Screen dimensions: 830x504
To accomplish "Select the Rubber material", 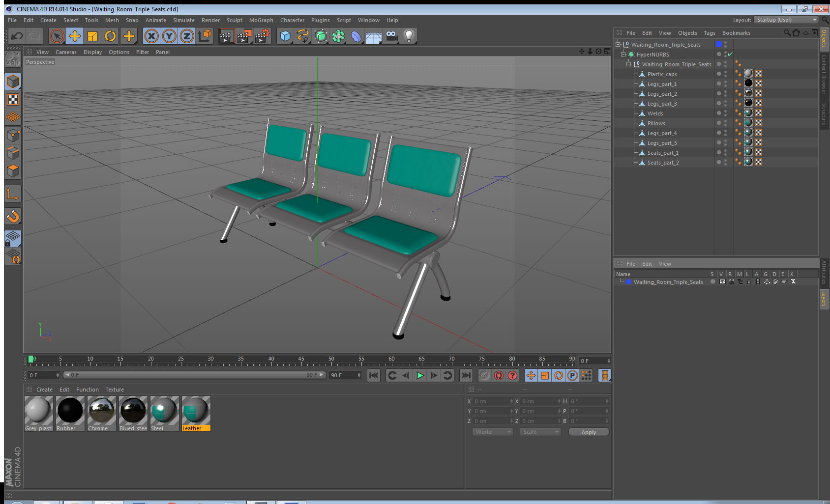I will pos(70,414).
